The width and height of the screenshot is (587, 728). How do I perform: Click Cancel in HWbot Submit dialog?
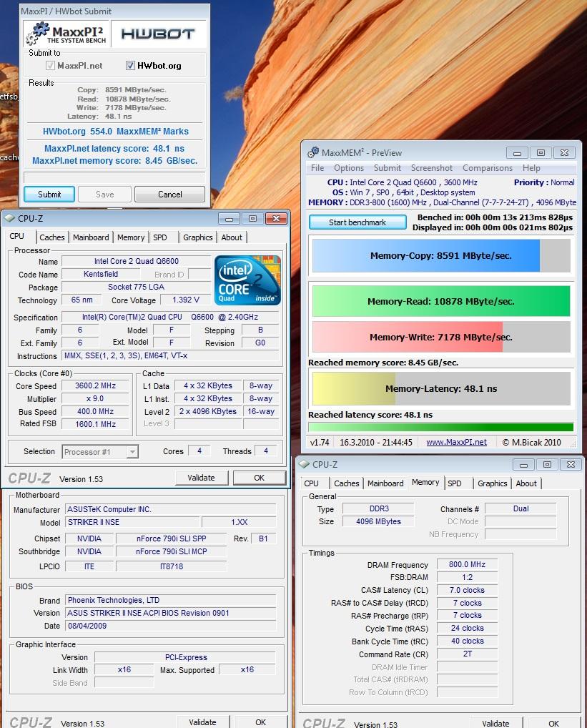click(170, 194)
